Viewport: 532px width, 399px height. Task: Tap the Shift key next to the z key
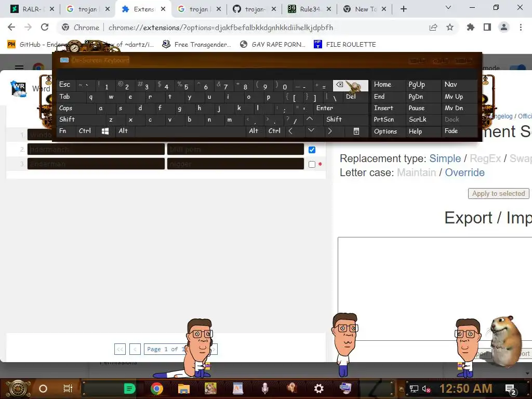(81, 119)
